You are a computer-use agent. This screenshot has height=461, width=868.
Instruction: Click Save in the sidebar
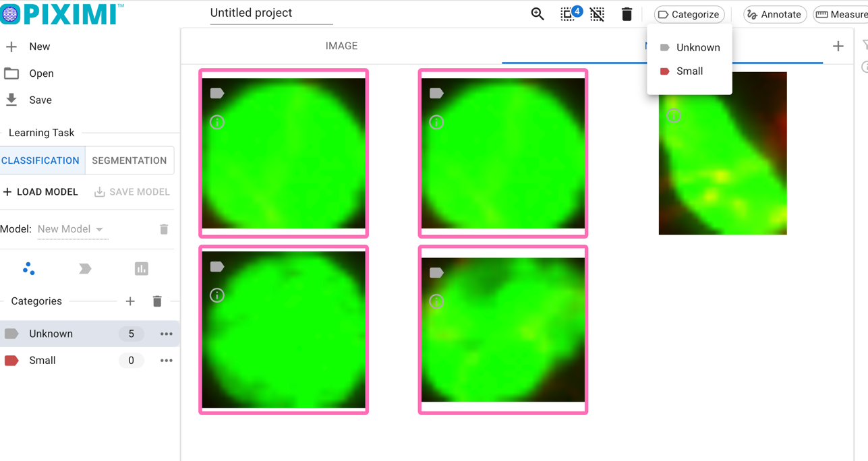tap(40, 100)
